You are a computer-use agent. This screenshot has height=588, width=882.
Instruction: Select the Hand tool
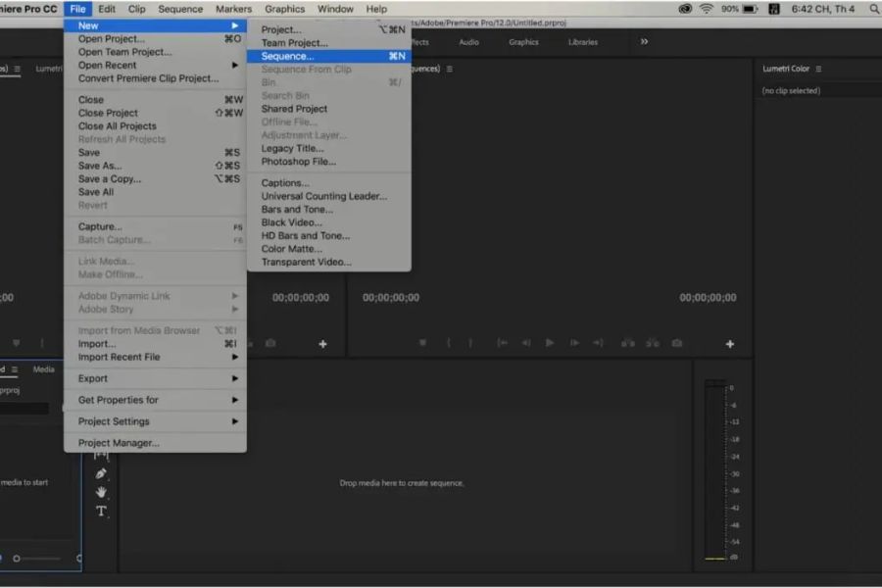pyautogui.click(x=101, y=492)
